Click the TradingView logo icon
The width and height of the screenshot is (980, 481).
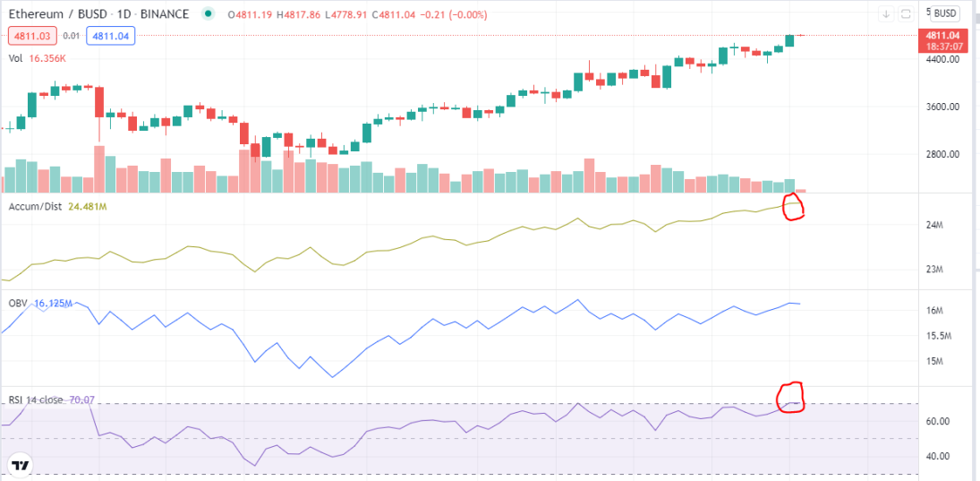coord(21,466)
